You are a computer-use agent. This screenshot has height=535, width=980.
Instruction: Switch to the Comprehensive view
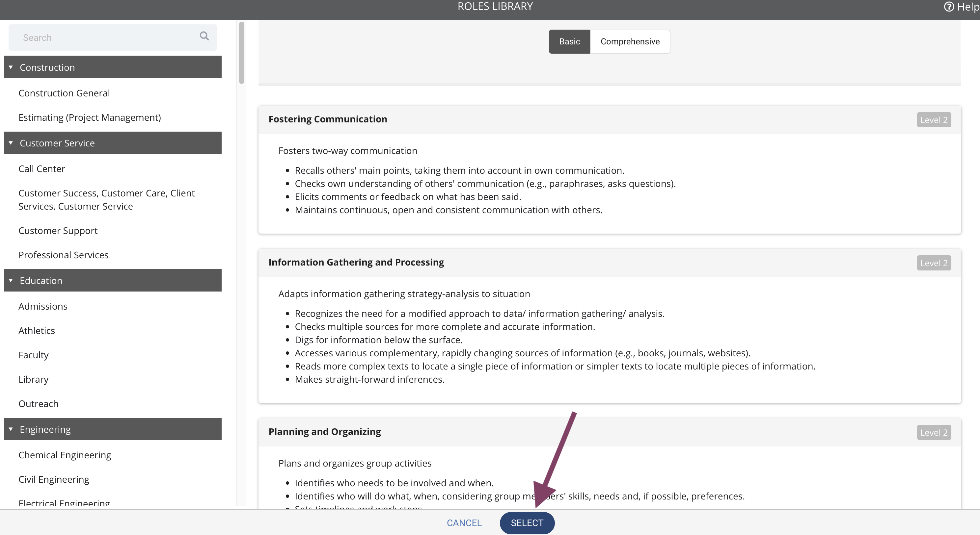(630, 41)
